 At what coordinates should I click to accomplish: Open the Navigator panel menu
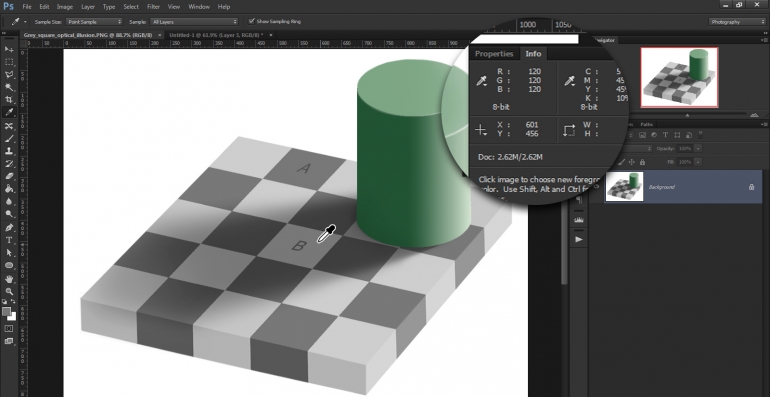(764, 40)
